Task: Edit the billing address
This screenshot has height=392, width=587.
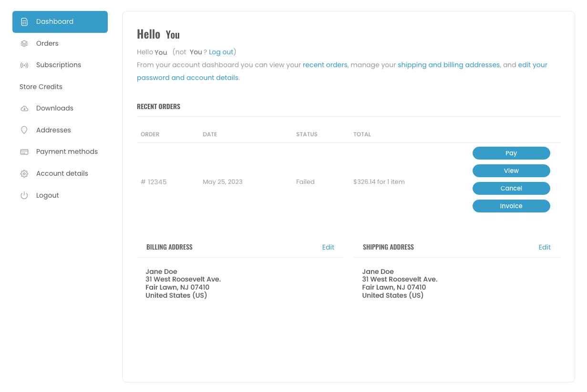Action: point(328,247)
